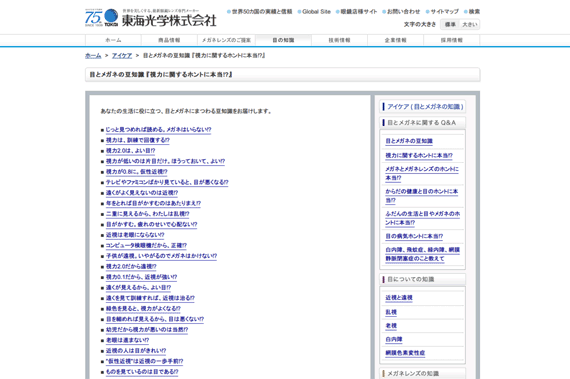The width and height of the screenshot is (570, 379).
Task: Open article 遠くがよく見えないのは近視!?
Action: point(142,193)
